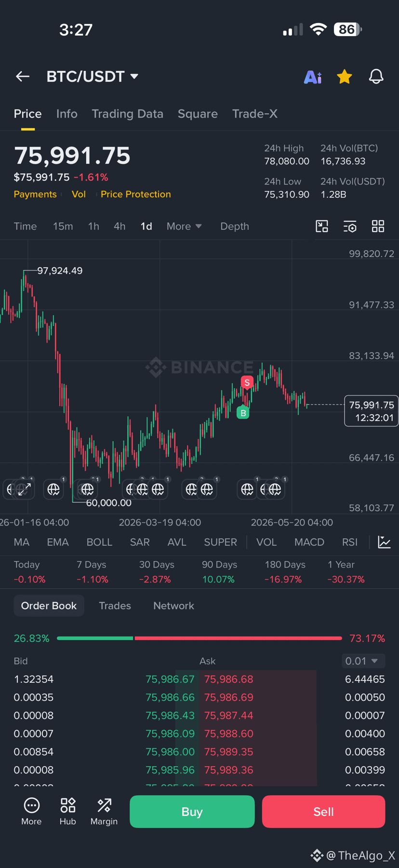The height and width of the screenshot is (868, 399).
Task: Open chart settings icon
Action: point(350,226)
